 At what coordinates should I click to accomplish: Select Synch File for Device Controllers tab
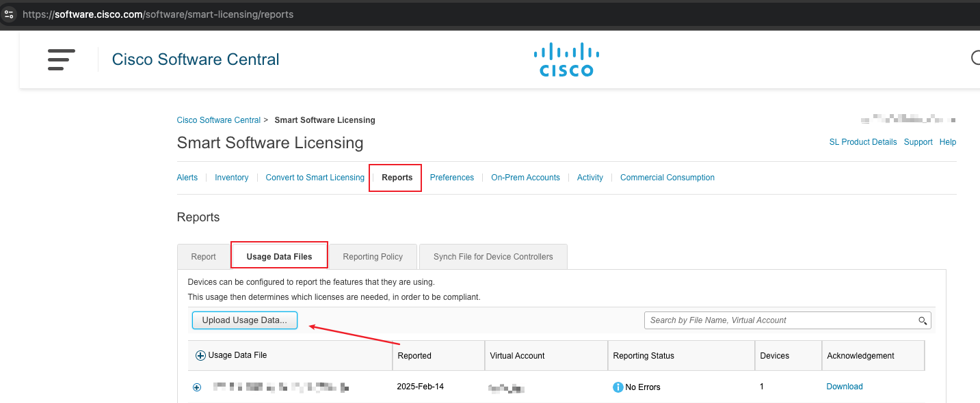coord(493,257)
